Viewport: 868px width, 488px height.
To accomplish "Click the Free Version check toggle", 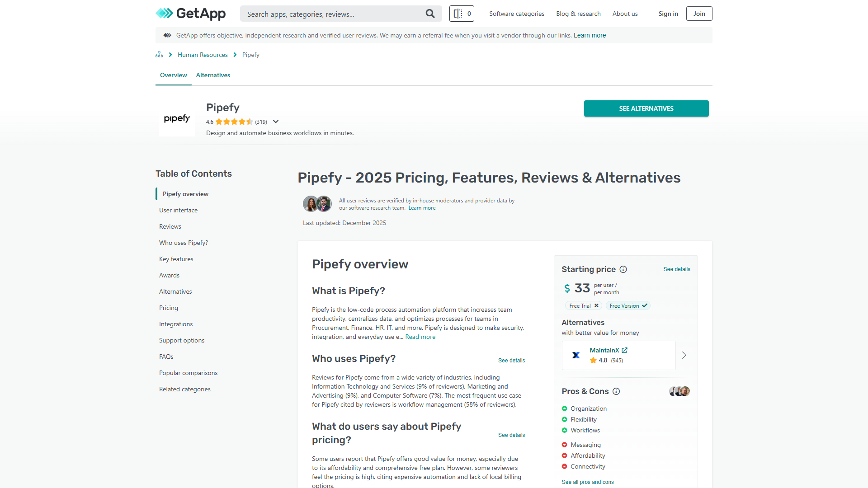I will click(645, 305).
